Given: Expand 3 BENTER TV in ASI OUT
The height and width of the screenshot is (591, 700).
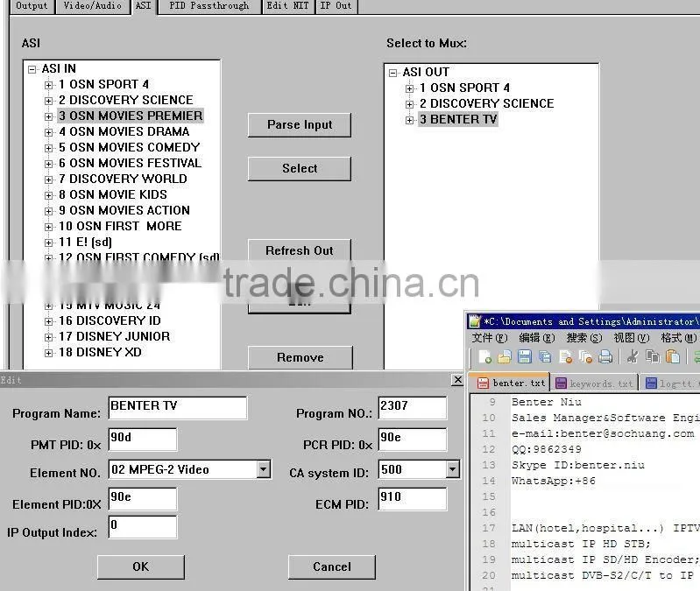Looking at the screenshot, I should coord(409,120).
